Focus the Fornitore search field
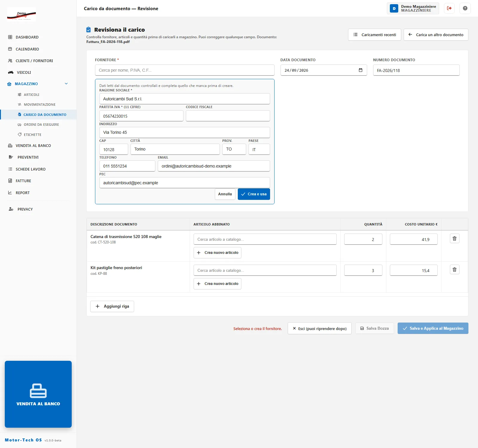478x448 pixels. click(x=185, y=70)
